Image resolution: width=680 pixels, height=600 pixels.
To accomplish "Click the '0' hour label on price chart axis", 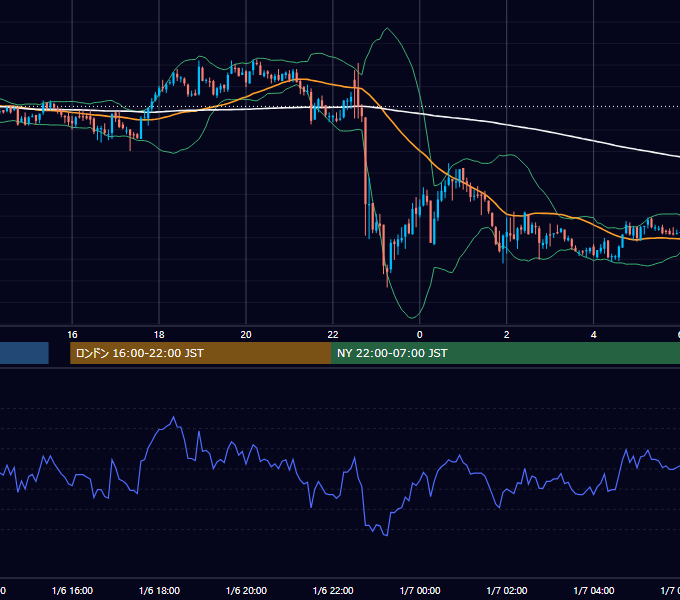I will 419,335.
